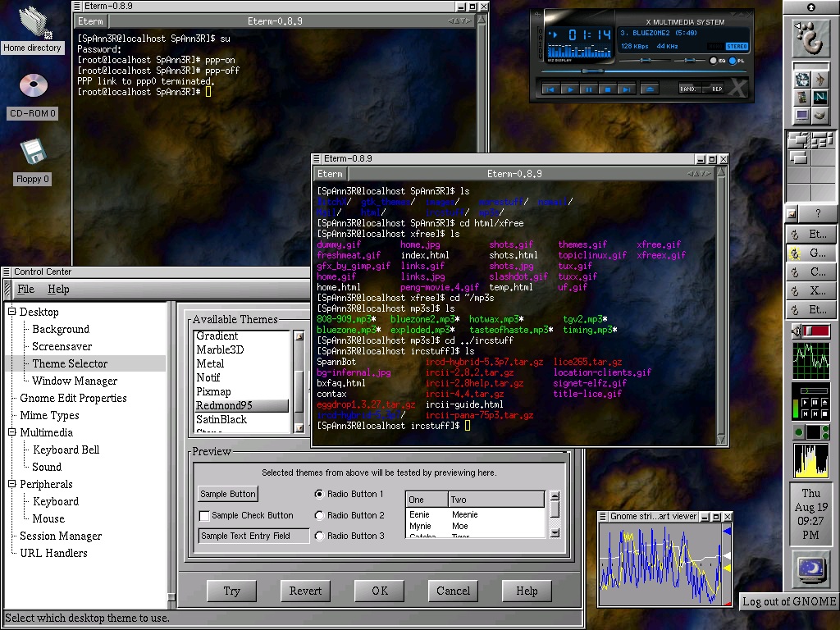This screenshot has height=630, width=840.
Task: Click the Cancel button
Action: [x=453, y=591]
